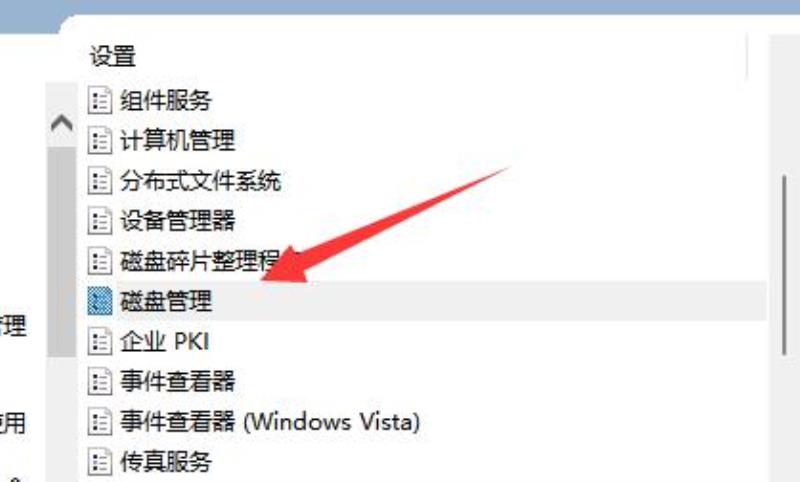The height and width of the screenshot is (482, 800).
Task: Click the right-side vertical scrollbar thumb
Action: (x=785, y=265)
